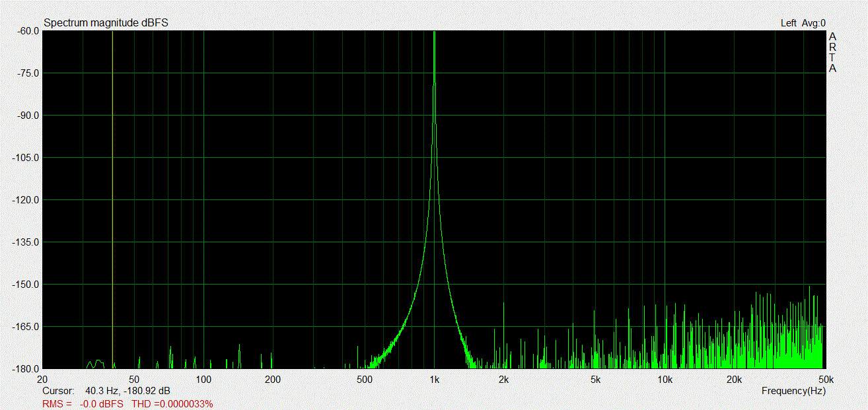Click the '10k' frequency axis label
Screen dimensions: 868x410
665,380
